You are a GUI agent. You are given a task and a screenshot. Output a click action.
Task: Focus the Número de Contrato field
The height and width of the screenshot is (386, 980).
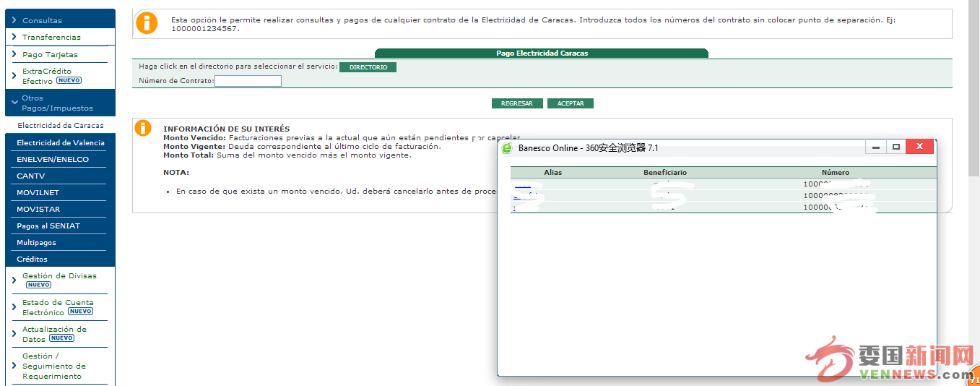[248, 81]
